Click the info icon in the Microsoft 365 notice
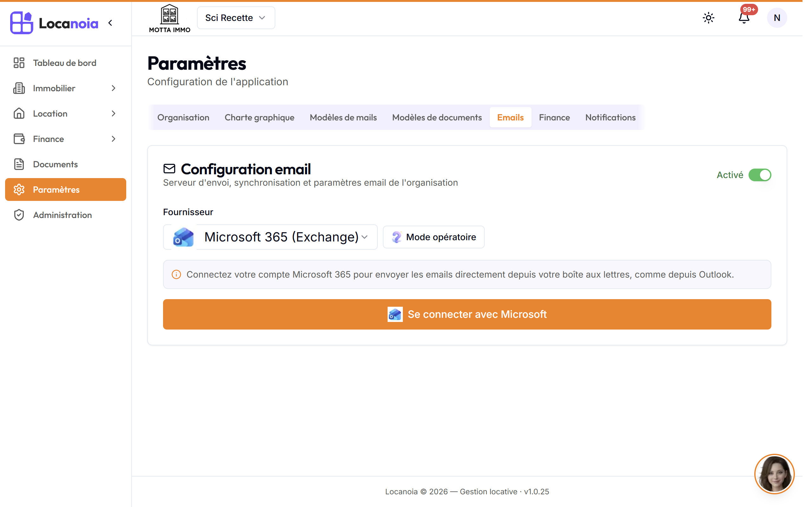This screenshot has width=812, height=507. click(x=176, y=275)
